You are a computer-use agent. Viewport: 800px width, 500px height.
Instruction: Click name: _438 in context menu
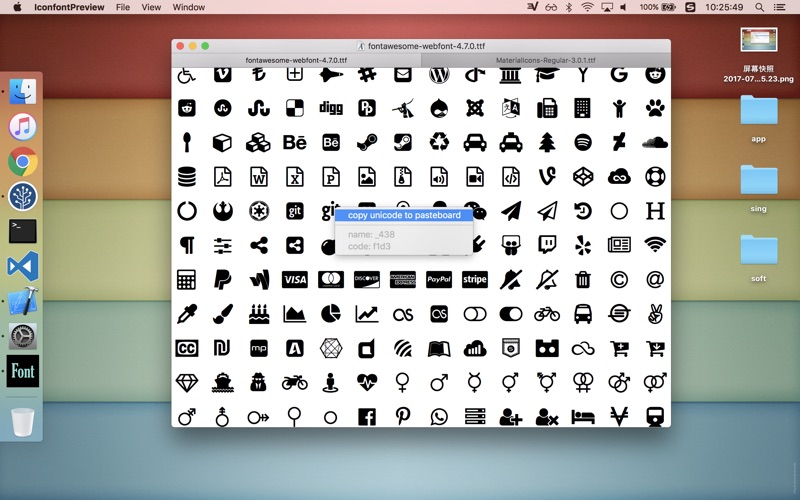tap(371, 235)
